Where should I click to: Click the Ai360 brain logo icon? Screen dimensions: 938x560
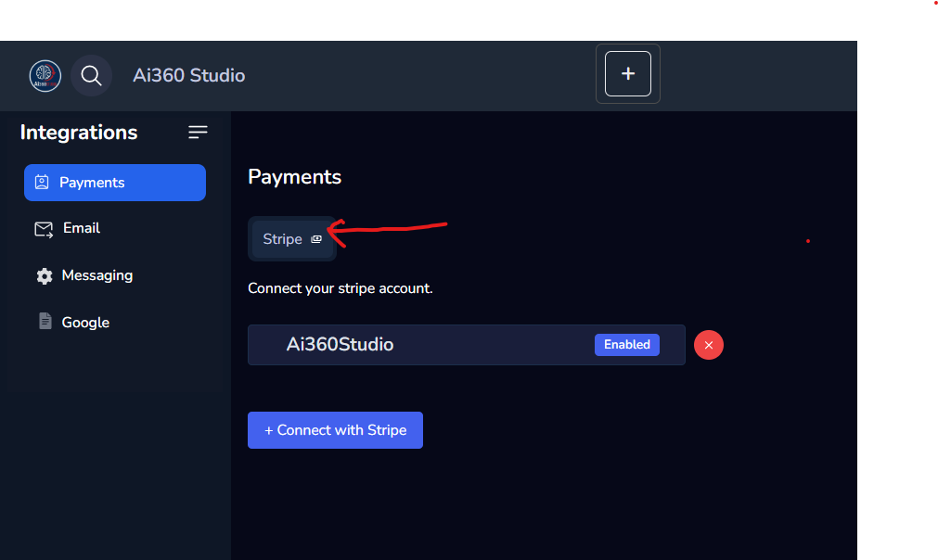pyautogui.click(x=45, y=75)
